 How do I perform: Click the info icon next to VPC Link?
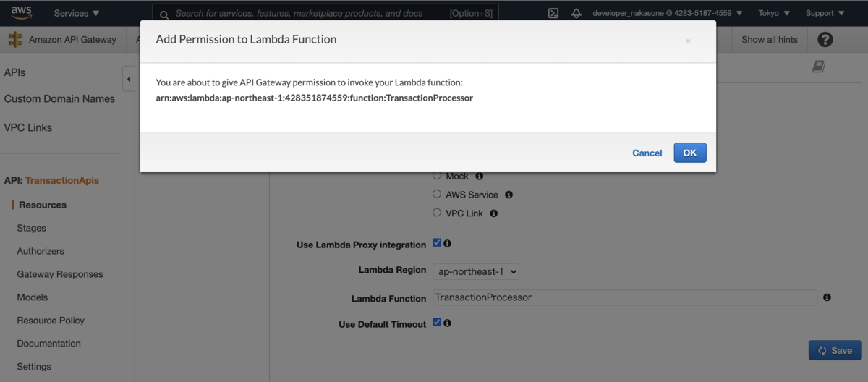click(493, 213)
